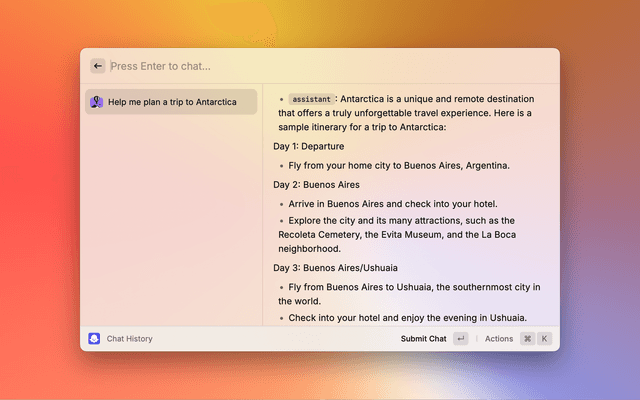Click the "Fly from your home city" bullet

[399, 165]
